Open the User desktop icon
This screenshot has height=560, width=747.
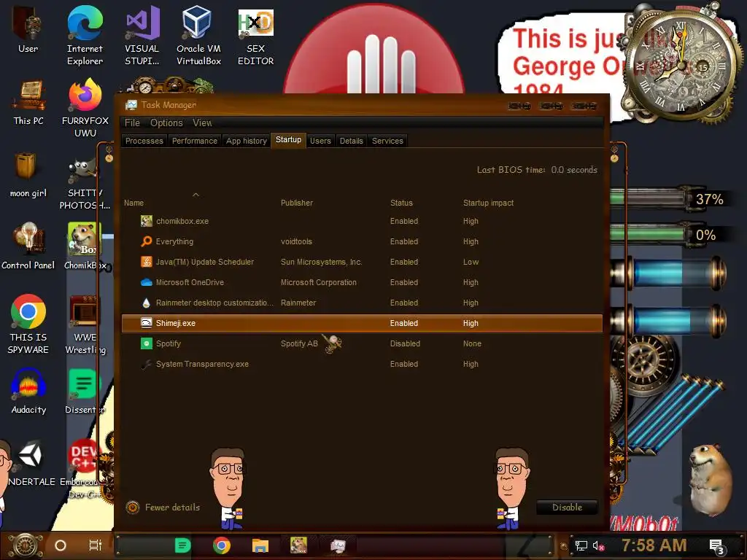pos(28,29)
